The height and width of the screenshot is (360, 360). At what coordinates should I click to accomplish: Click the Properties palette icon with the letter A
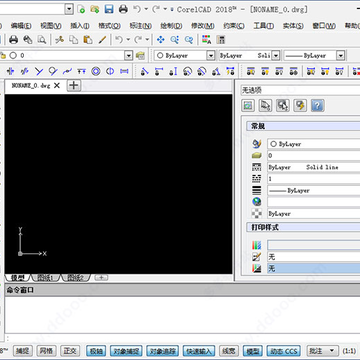pos(206,40)
